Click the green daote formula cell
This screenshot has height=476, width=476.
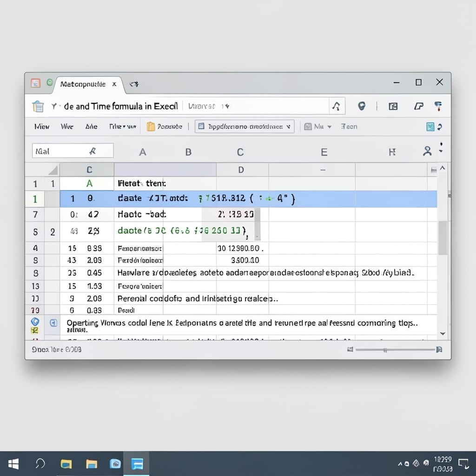point(182,231)
